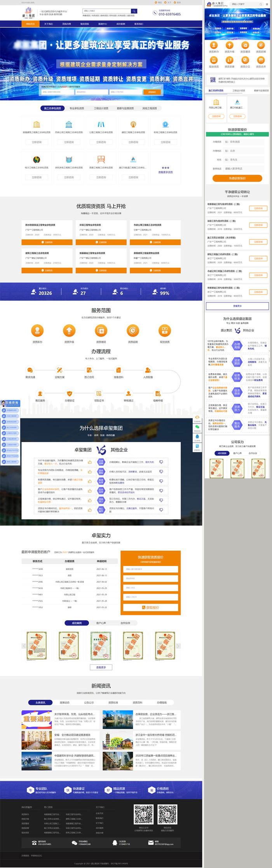Click the orange 获取报价 button on banner form
The height and width of the screenshot is (868, 272).
tap(152, 92)
